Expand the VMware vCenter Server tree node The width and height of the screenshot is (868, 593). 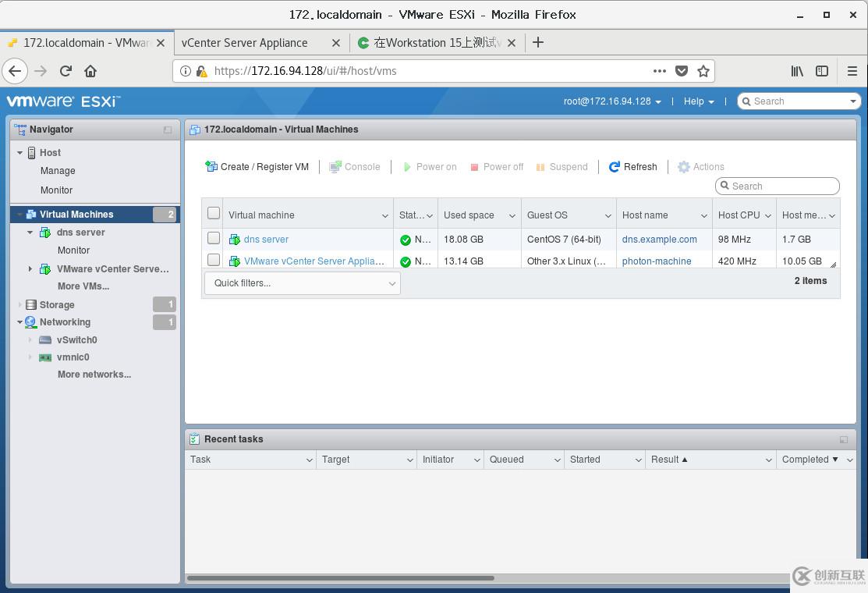[x=30, y=268]
